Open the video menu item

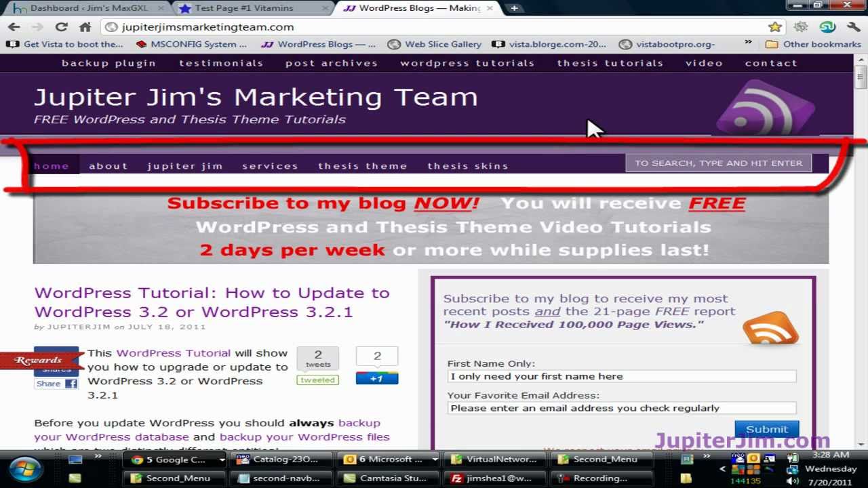point(704,63)
